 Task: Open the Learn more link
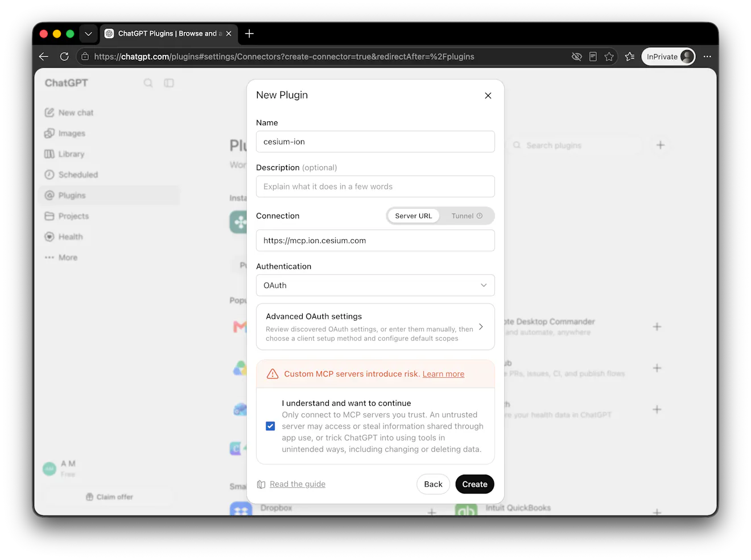pos(443,374)
